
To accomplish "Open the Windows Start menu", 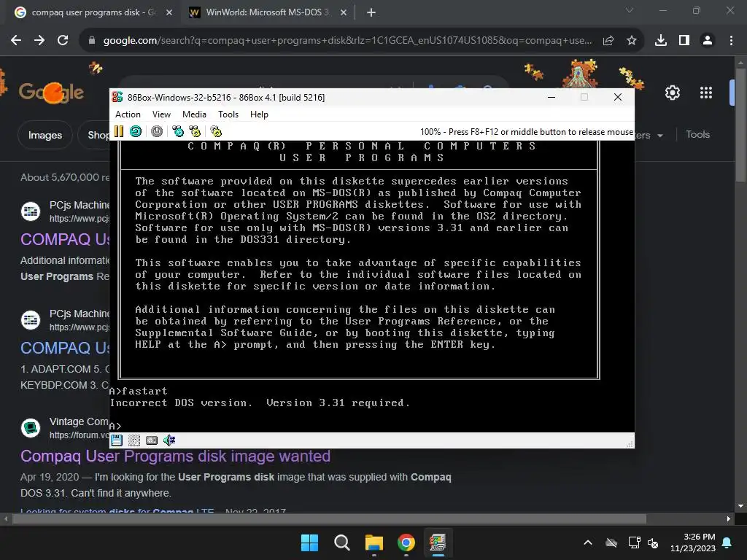I will pyautogui.click(x=309, y=542).
